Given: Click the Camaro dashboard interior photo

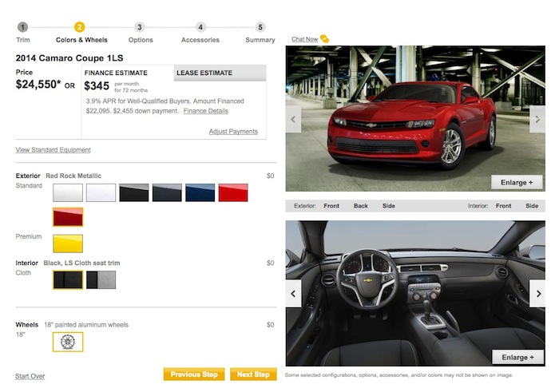Looking at the screenshot, I should pyautogui.click(x=415, y=293).
